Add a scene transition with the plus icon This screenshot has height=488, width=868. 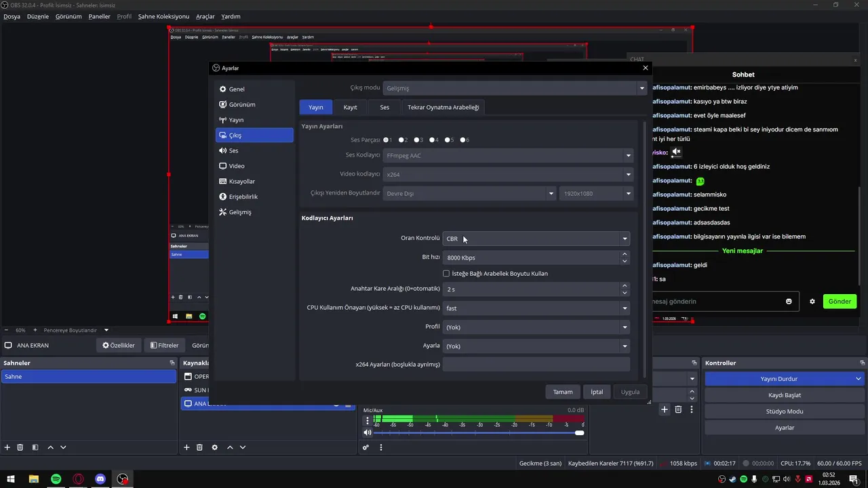tap(665, 409)
